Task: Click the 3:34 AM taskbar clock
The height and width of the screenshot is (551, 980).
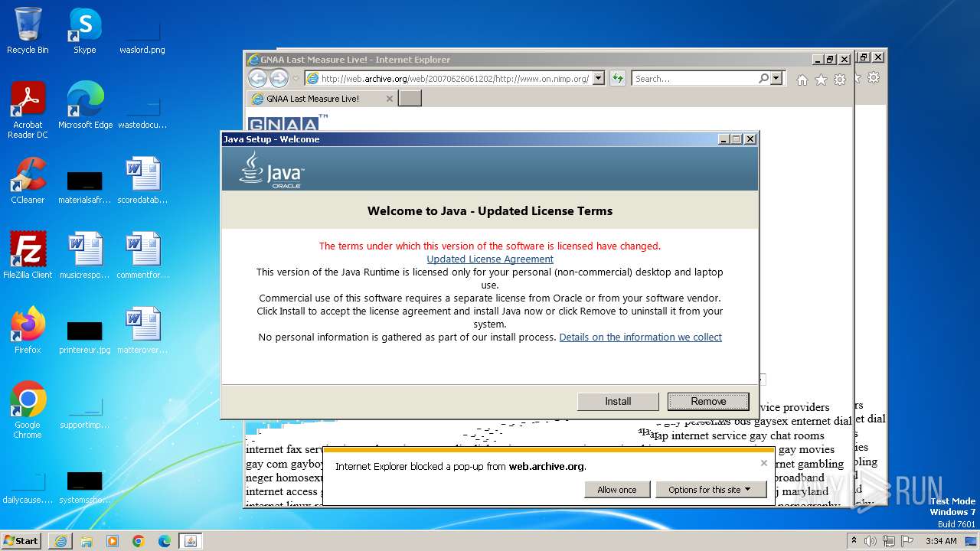Action: point(941,541)
